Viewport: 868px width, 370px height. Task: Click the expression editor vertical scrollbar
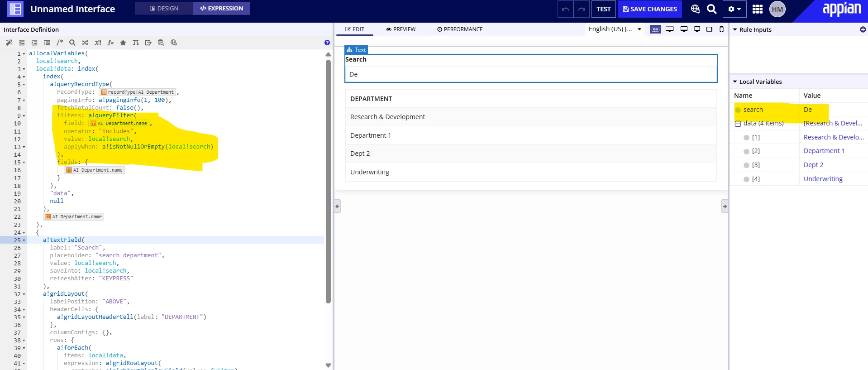pyautogui.click(x=328, y=181)
